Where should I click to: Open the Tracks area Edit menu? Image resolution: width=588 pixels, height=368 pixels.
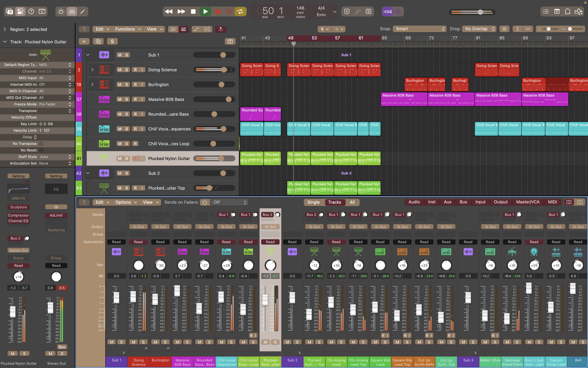(102, 29)
